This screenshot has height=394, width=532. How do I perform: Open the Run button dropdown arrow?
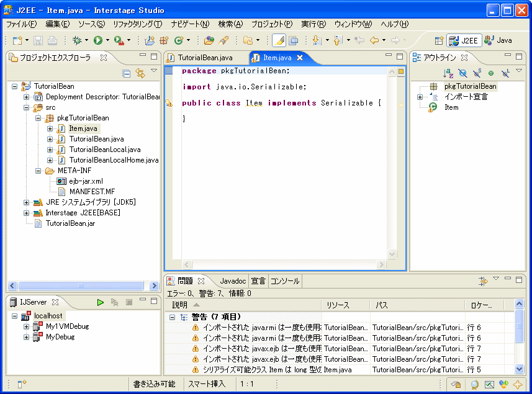107,41
